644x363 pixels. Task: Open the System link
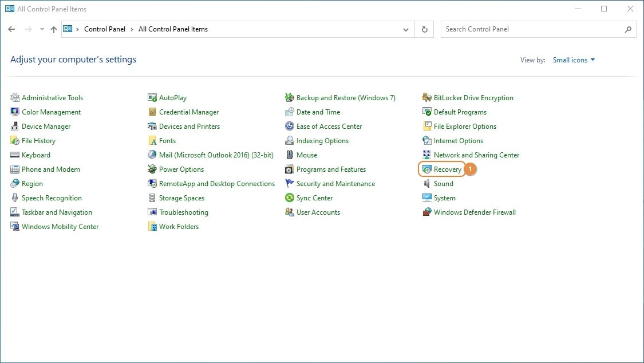pyautogui.click(x=444, y=198)
